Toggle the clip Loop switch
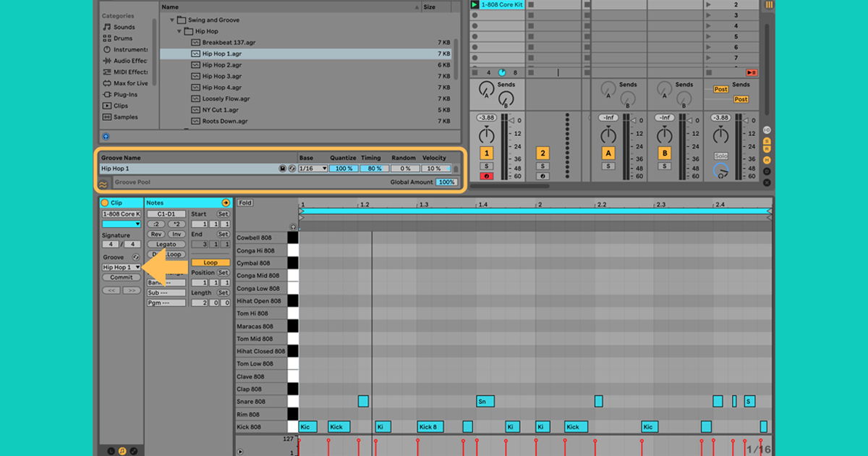The height and width of the screenshot is (456, 868). tap(210, 263)
